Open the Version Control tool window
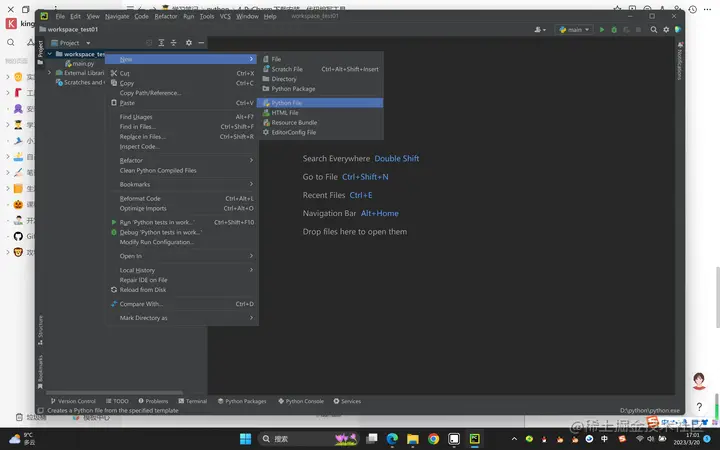The width and height of the screenshot is (720, 450). [x=73, y=401]
